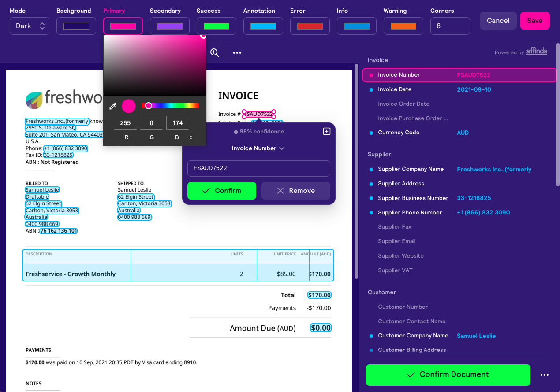Click the Info color swatch
This screenshot has width=560, height=392.
coord(357,26)
